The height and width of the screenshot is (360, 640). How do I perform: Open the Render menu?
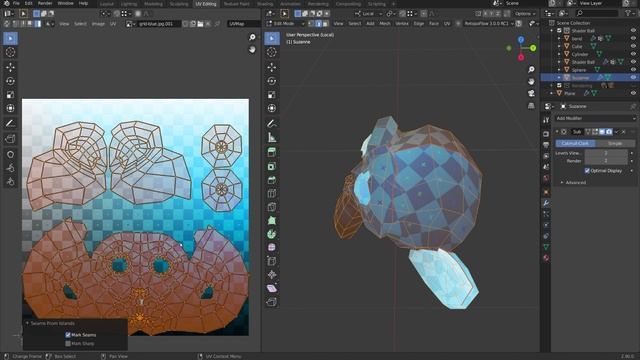(x=45, y=3)
